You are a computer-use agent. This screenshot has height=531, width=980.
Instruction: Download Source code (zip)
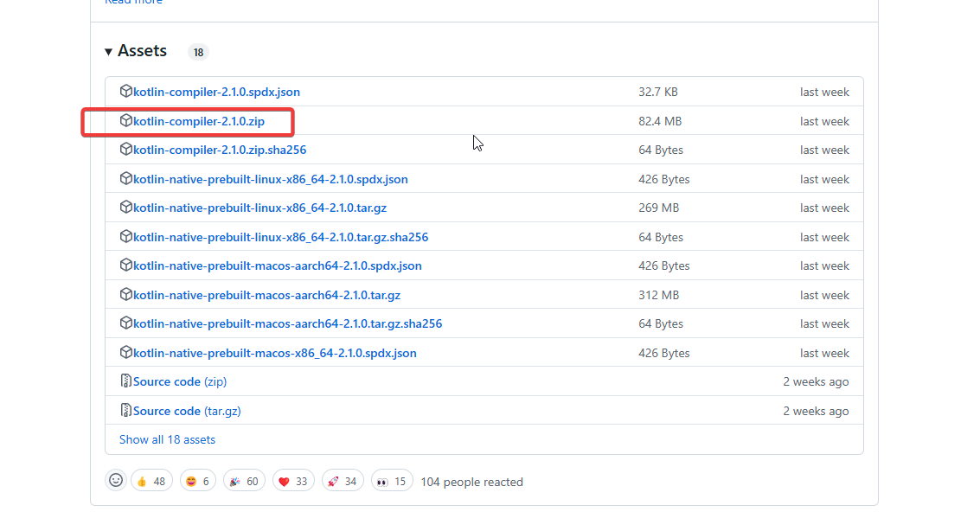(179, 381)
